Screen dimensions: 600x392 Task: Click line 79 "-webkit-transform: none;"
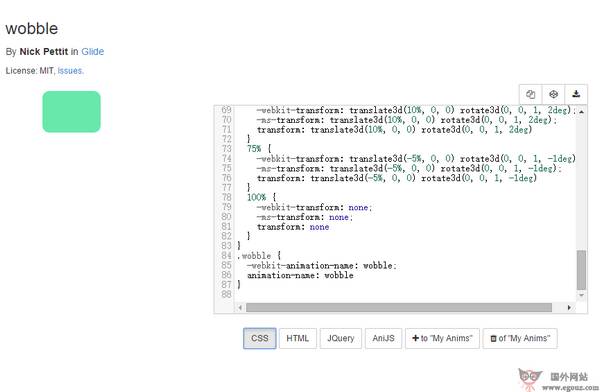tap(314, 207)
